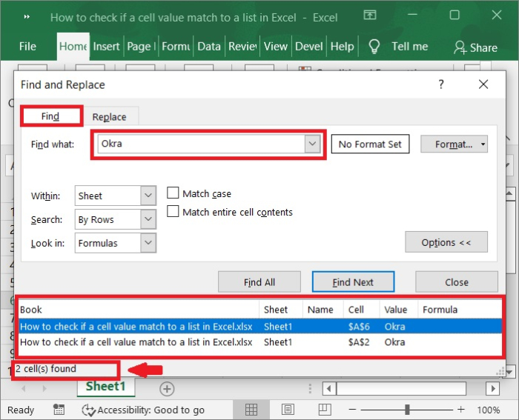This screenshot has height=420, width=519.
Task: Click the 100% zoom level
Action: [488, 410]
